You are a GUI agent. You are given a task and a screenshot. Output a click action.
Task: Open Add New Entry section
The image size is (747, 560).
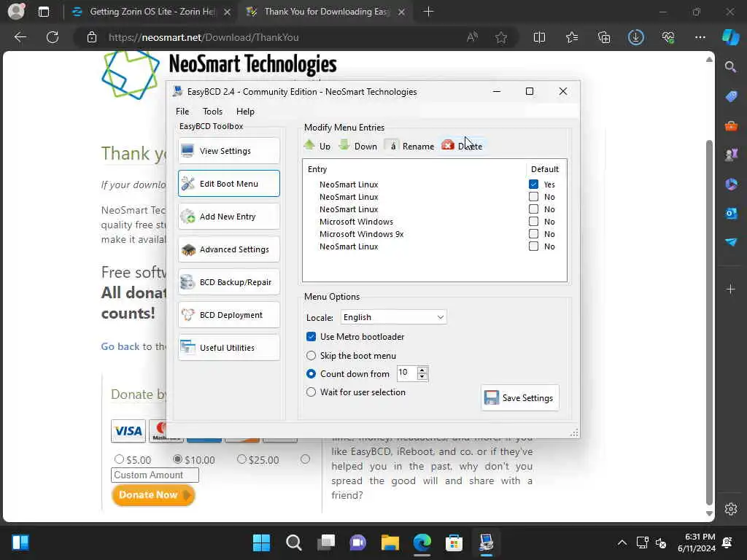tap(228, 217)
